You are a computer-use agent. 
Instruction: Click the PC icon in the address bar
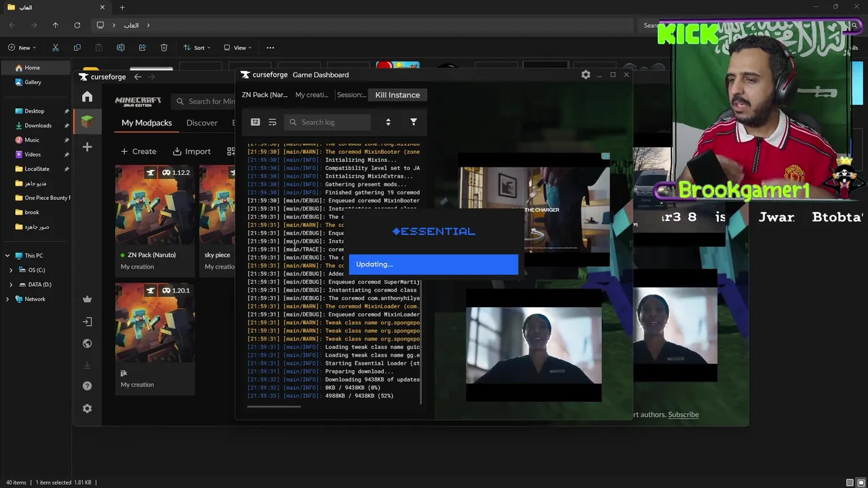[x=100, y=25]
